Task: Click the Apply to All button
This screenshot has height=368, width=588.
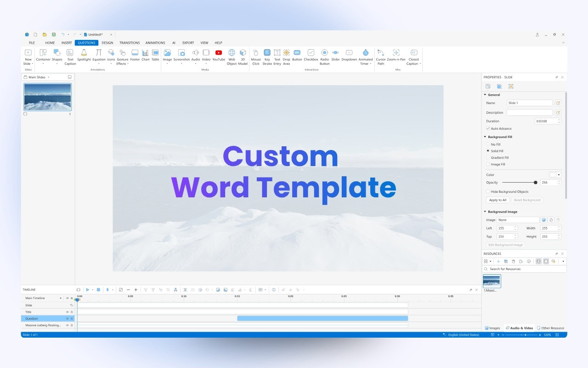Action: (x=498, y=200)
